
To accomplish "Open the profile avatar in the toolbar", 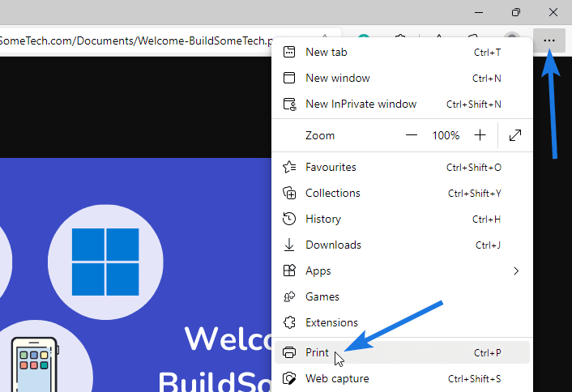I will click(x=511, y=40).
